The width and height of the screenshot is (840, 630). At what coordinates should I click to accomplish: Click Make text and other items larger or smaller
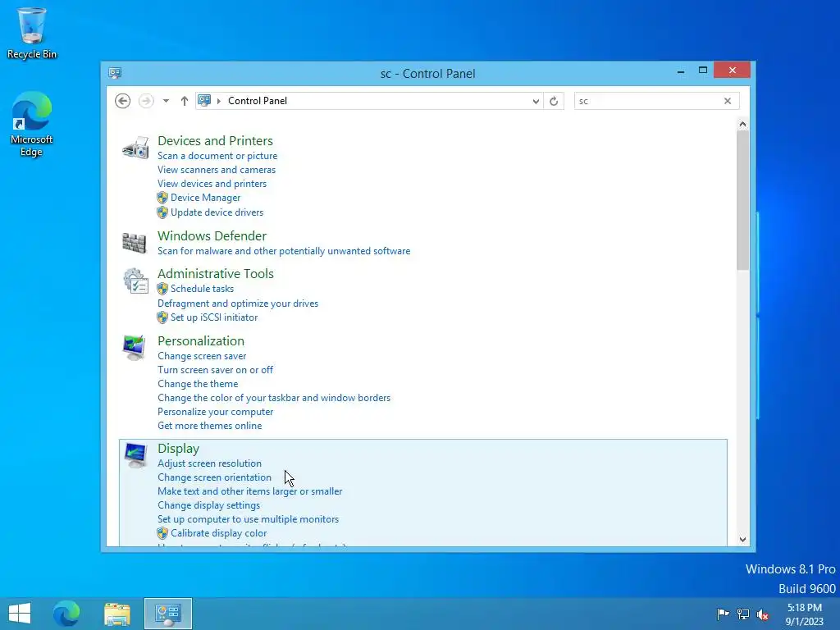pos(249,491)
